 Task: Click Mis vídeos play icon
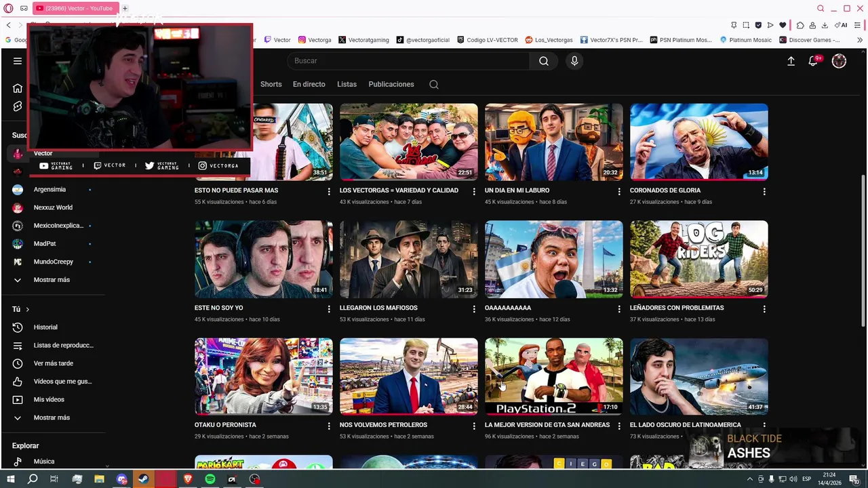click(18, 400)
